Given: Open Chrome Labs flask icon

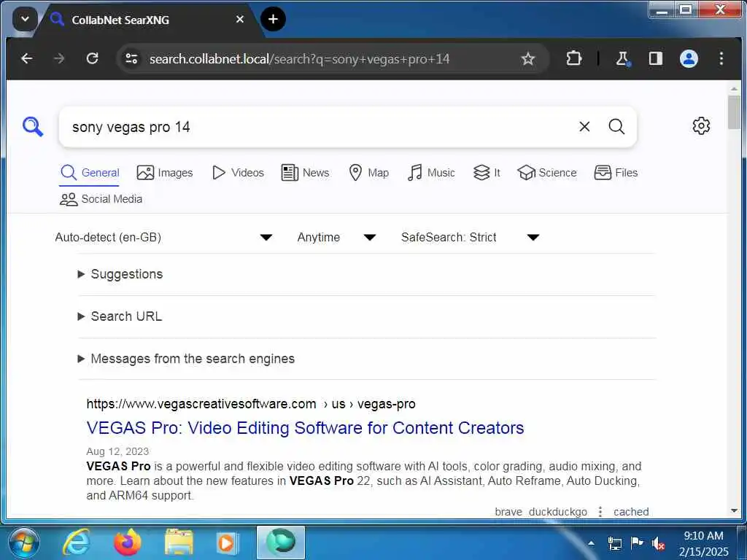Looking at the screenshot, I should tap(622, 58).
